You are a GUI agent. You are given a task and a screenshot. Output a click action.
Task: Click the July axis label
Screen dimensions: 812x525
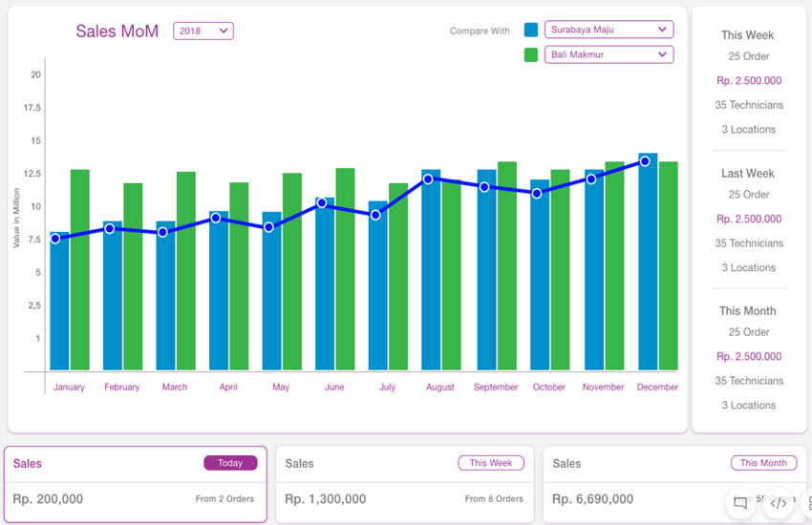387,387
